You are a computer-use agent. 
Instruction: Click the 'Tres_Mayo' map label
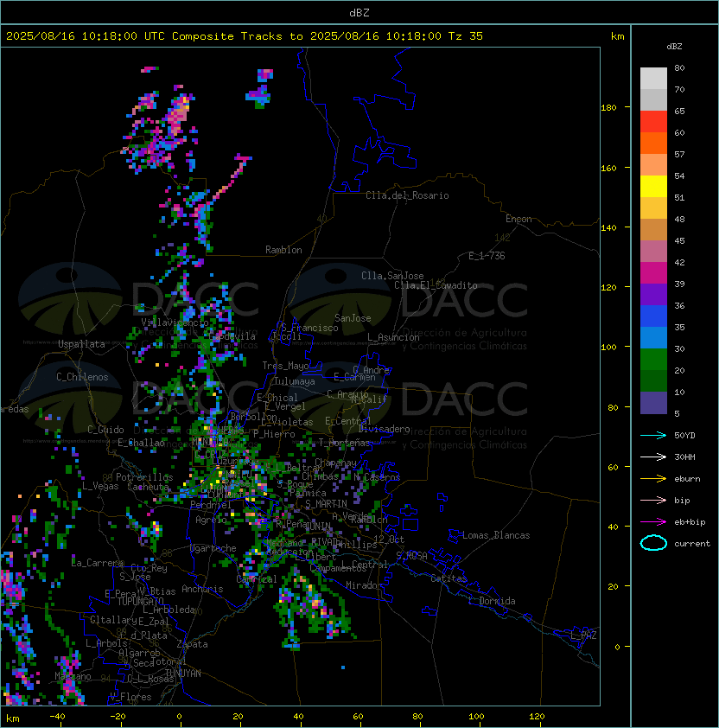(x=285, y=366)
